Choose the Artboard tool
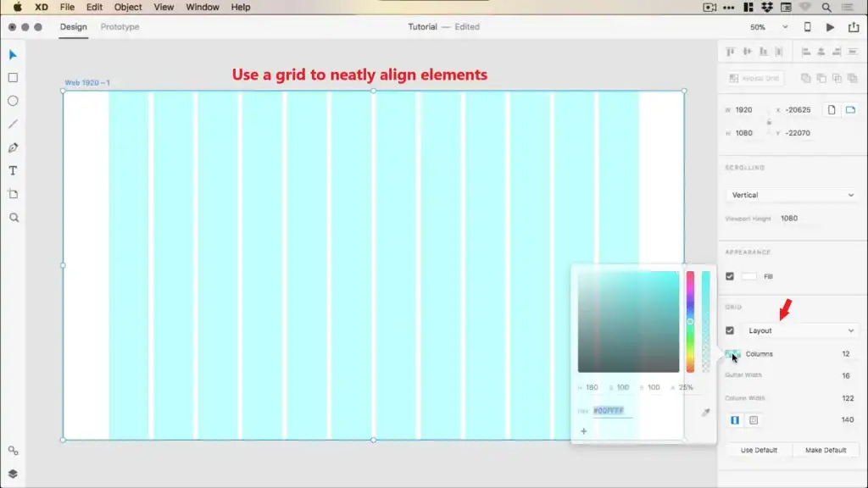Image resolution: width=868 pixels, height=488 pixels. [x=13, y=194]
